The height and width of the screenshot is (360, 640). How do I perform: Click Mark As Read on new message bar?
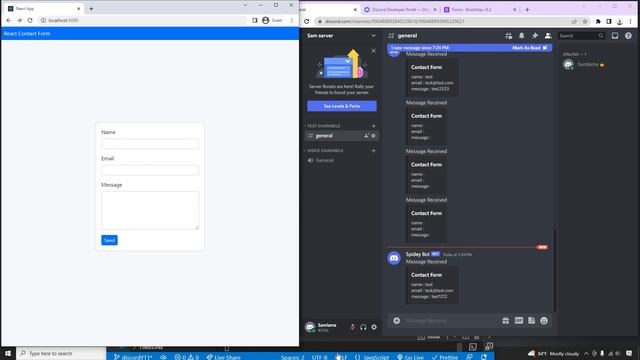[529, 48]
